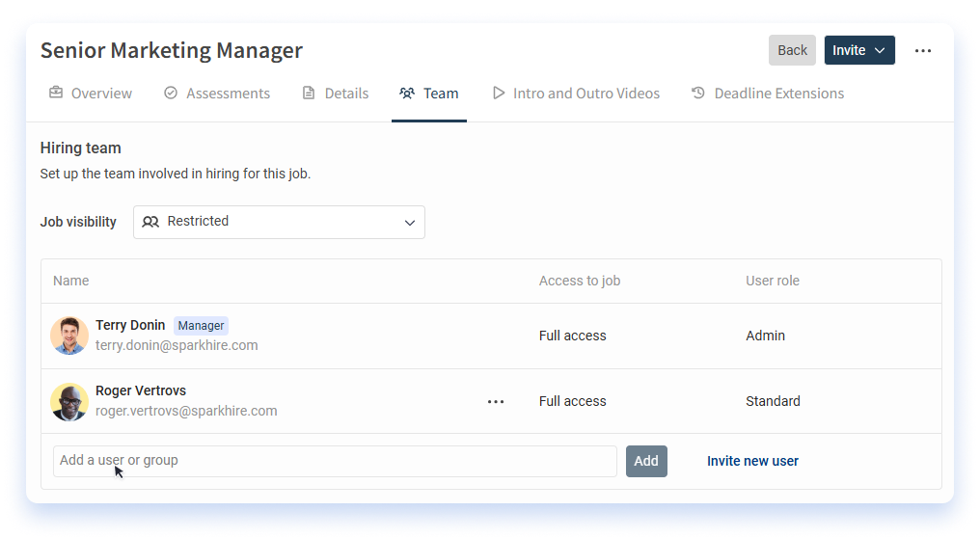The image size is (980, 538).
Task: Click Terry Donin's profile photo
Action: pyautogui.click(x=69, y=336)
